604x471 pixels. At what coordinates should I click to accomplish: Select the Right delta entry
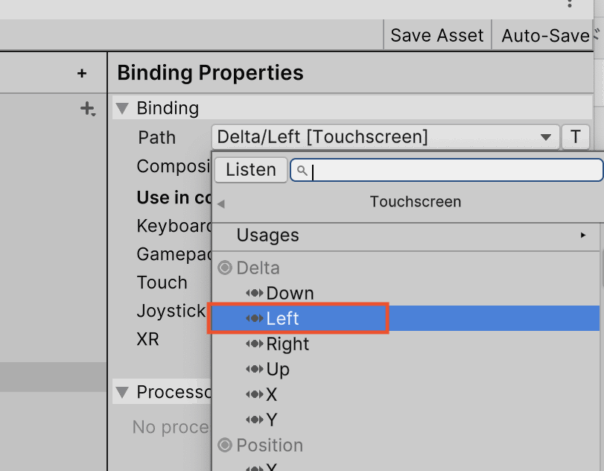click(406, 344)
